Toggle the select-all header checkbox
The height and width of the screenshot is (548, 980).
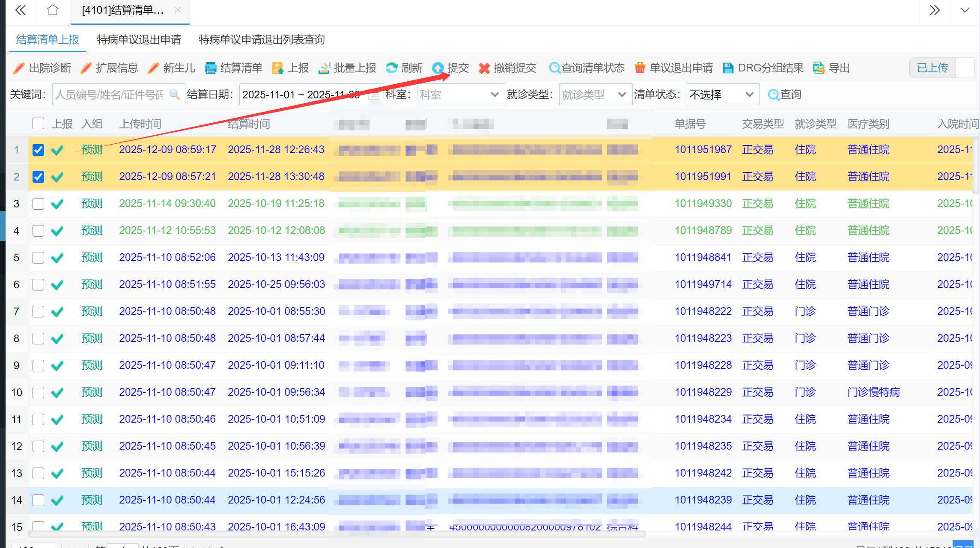(39, 124)
